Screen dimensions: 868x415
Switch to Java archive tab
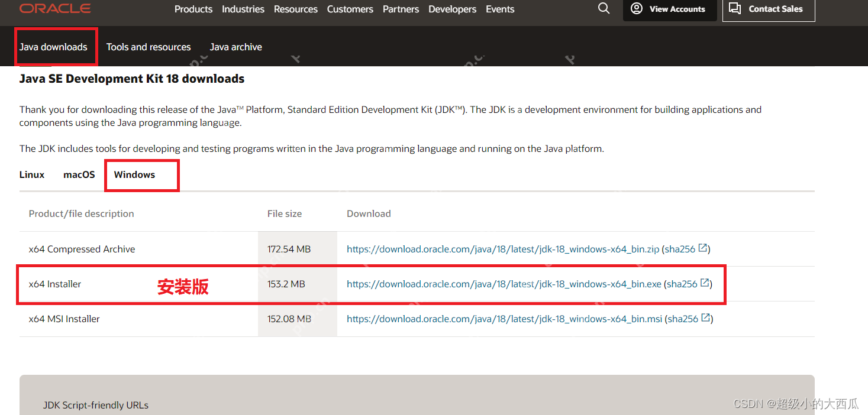(x=236, y=47)
